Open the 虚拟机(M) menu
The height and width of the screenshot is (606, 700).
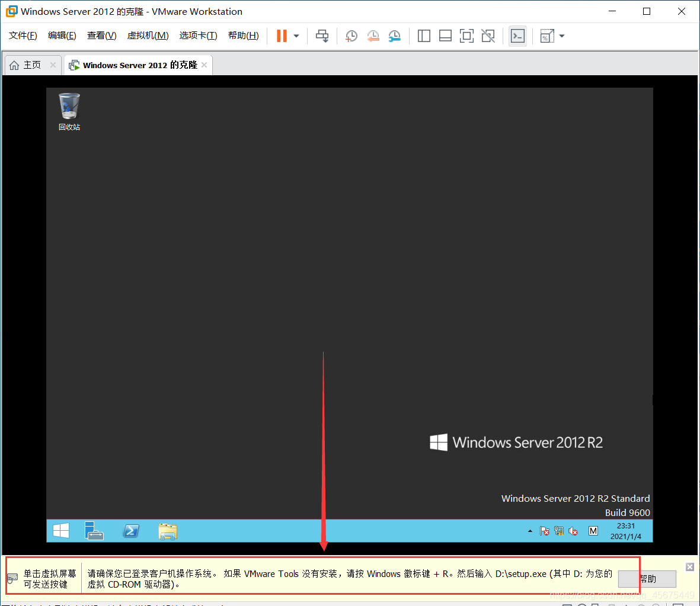click(x=148, y=35)
